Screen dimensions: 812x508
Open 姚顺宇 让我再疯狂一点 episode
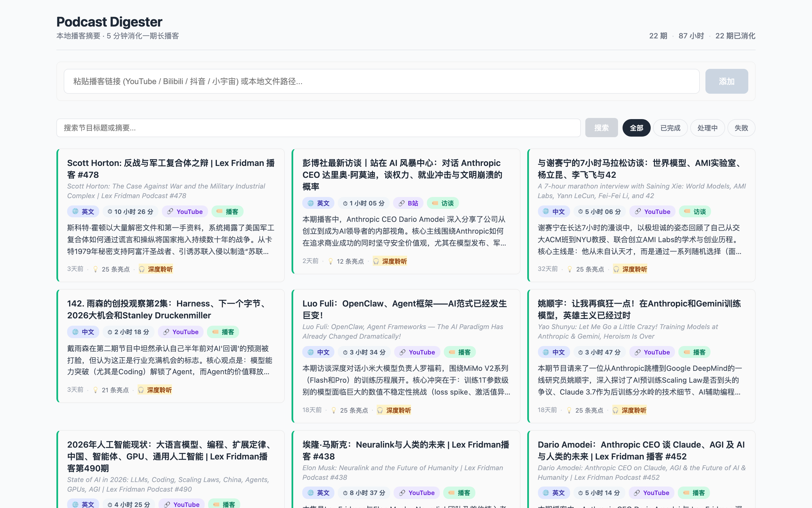click(639, 309)
